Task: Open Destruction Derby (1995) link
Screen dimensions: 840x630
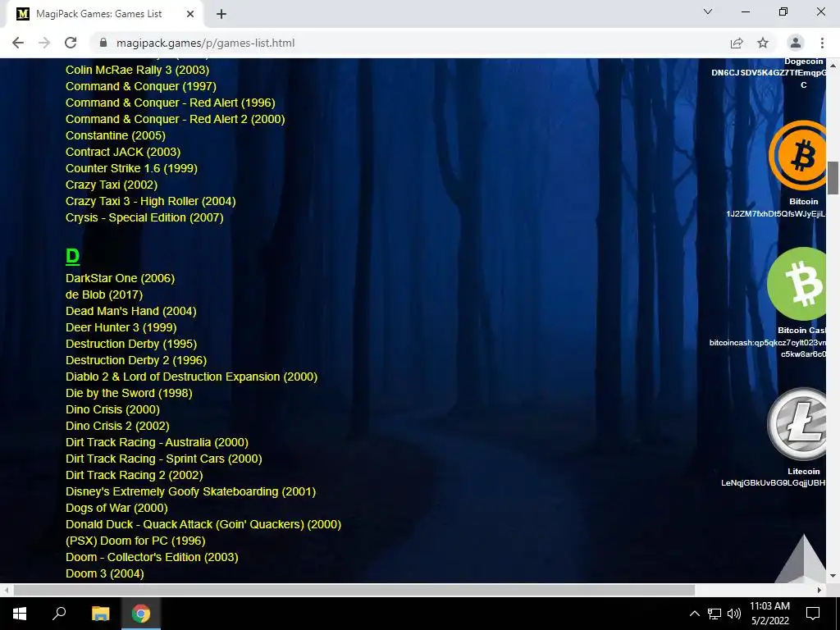Action: [x=131, y=344]
